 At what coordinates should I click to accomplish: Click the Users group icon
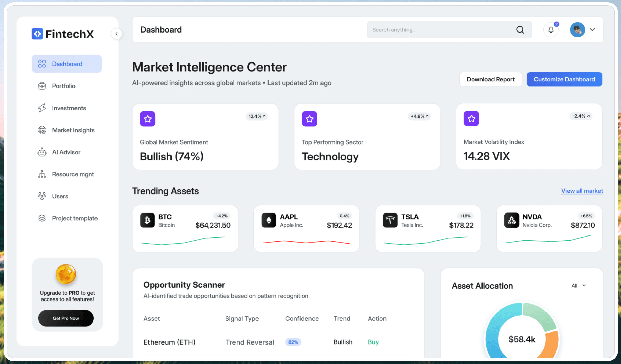click(42, 196)
